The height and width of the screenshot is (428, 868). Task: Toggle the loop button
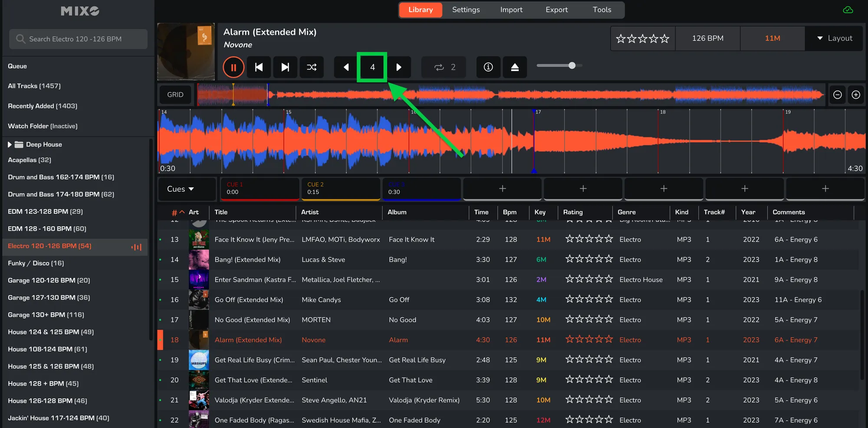tap(444, 67)
